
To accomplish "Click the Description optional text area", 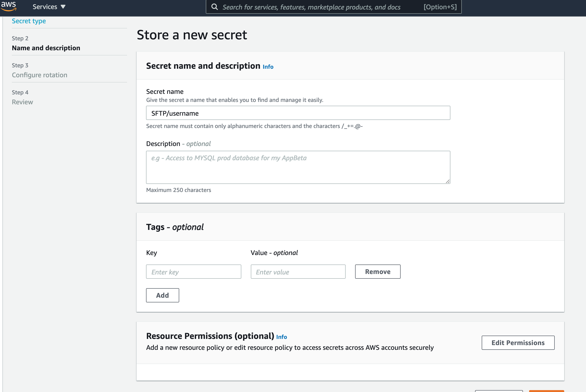I will (x=298, y=167).
